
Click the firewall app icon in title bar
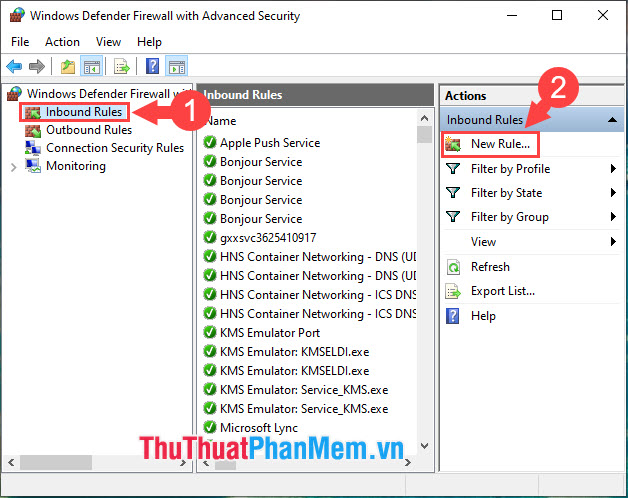(17, 16)
